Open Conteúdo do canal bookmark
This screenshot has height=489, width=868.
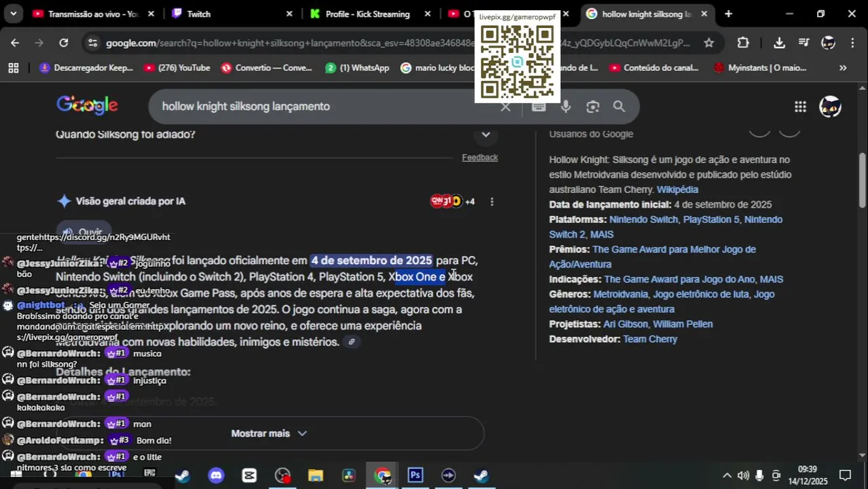(x=653, y=68)
